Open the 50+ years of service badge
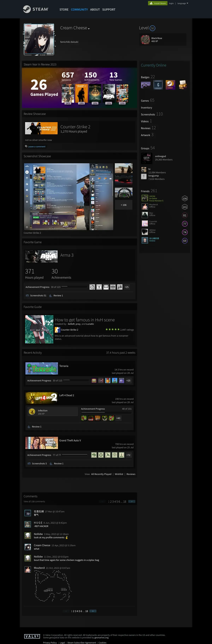 [146, 85]
